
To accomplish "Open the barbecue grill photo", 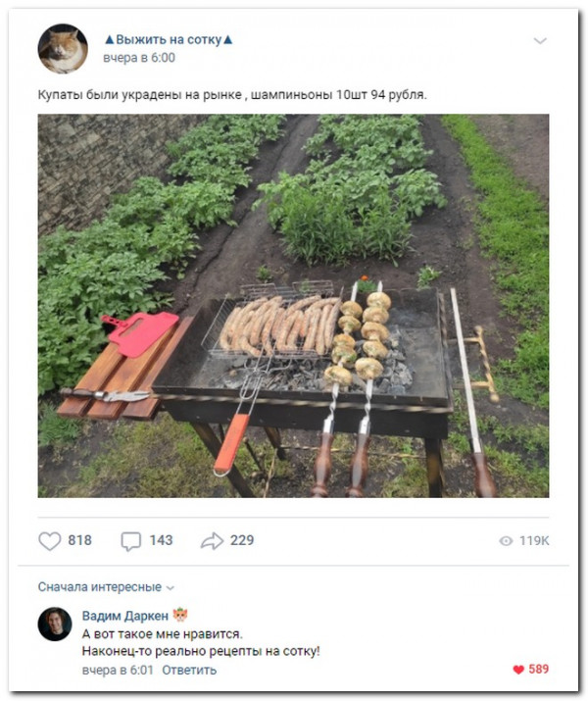I will [293, 306].
